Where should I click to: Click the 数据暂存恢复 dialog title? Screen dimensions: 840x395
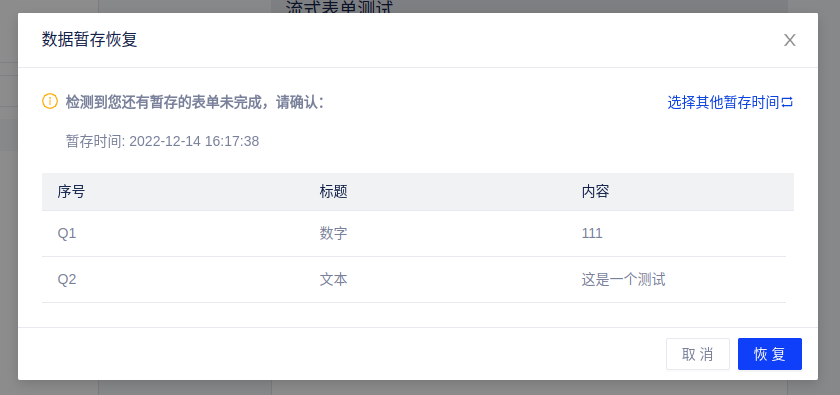click(89, 40)
